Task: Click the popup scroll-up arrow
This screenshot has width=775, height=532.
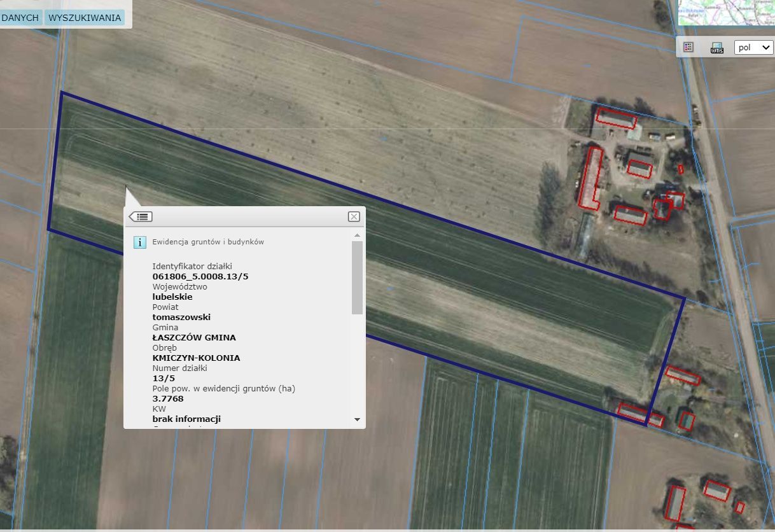Action: click(357, 235)
